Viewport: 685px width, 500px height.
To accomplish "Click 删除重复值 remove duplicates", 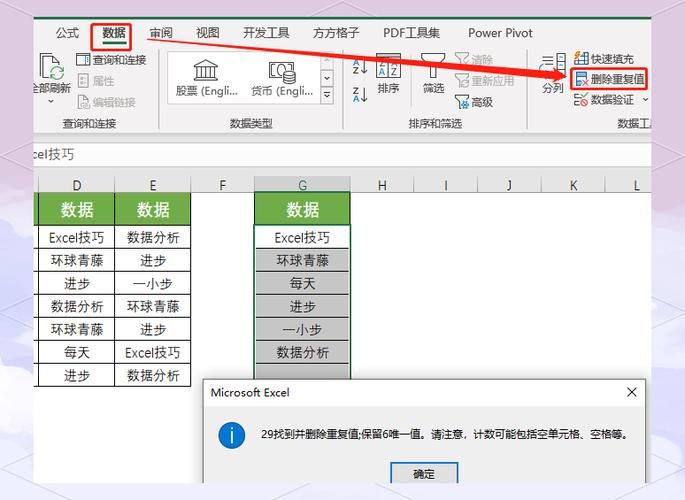I will click(609, 79).
